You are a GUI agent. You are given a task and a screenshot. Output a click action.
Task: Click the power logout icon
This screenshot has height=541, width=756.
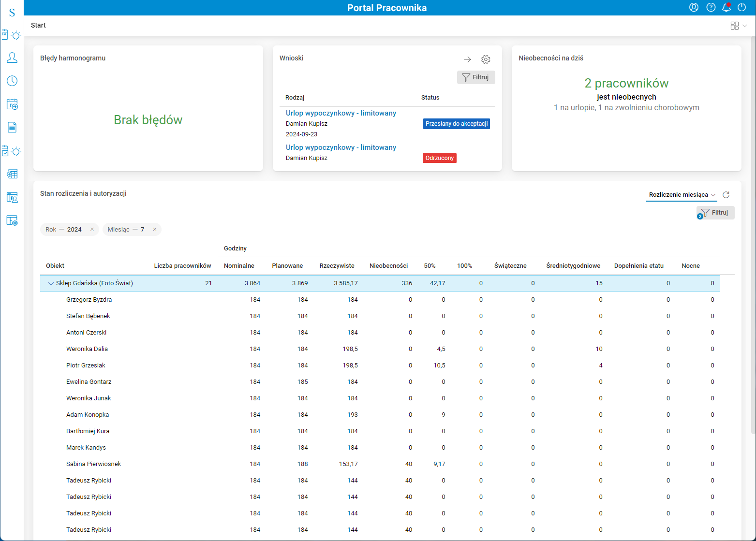coord(741,7)
